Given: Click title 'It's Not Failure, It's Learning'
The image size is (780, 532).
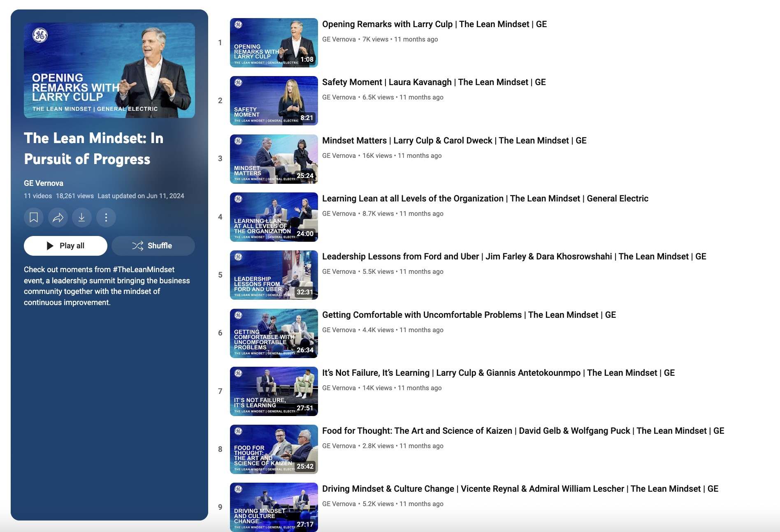Looking at the screenshot, I should coord(499,373).
